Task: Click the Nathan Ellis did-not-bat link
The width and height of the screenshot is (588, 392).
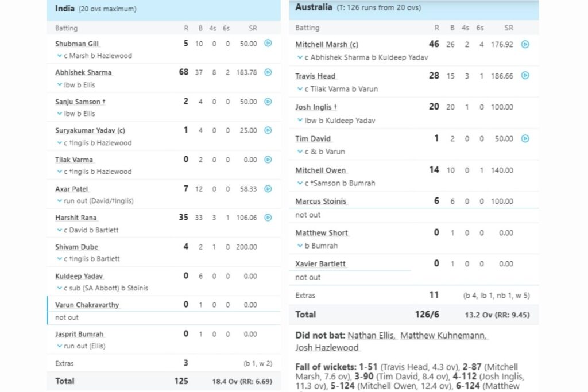Action: tap(371, 335)
